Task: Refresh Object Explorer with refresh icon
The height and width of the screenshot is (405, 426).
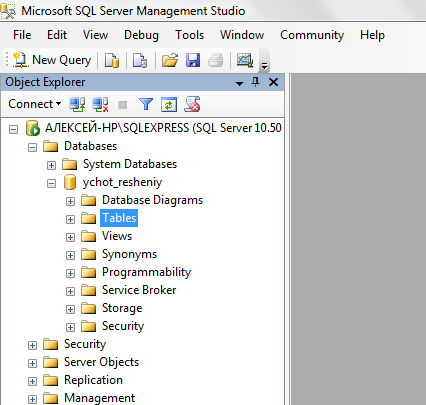Action: (x=169, y=105)
